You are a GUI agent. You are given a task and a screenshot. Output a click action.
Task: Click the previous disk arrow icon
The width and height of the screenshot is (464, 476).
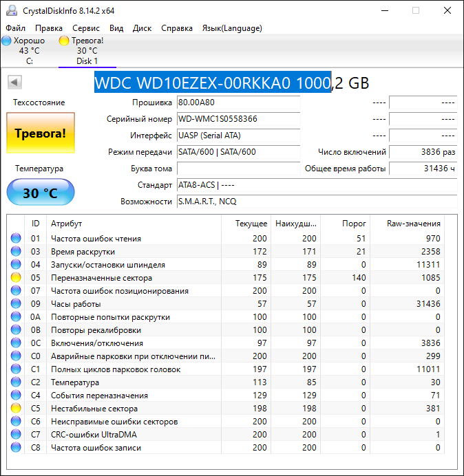pos(14,83)
